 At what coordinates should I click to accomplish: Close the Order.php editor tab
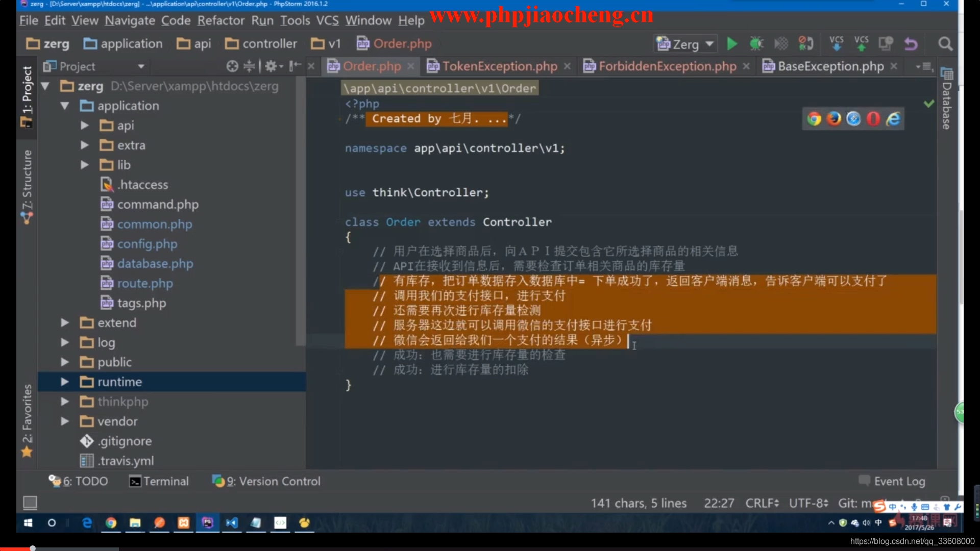click(x=411, y=66)
